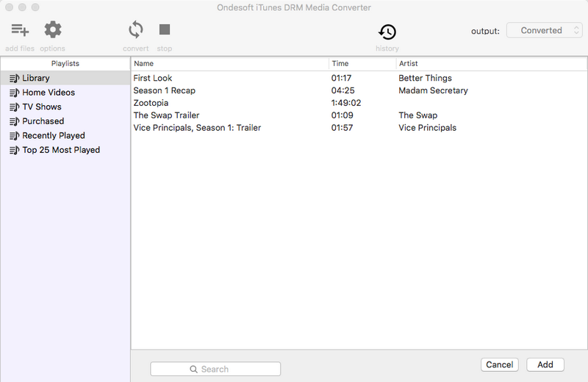This screenshot has width=588, height=382.
Task: Click the add files icon
Action: click(20, 29)
